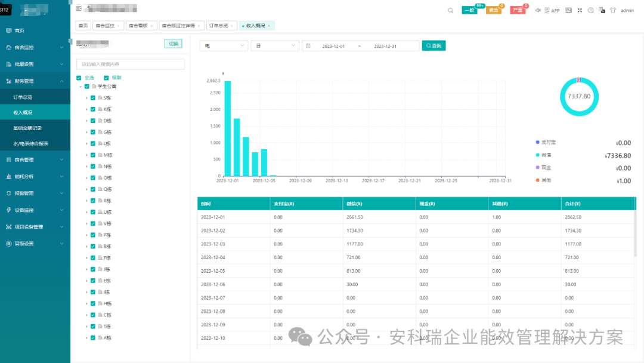Open the 日 period dropdown
This screenshot has width=644, height=363.
tap(275, 45)
